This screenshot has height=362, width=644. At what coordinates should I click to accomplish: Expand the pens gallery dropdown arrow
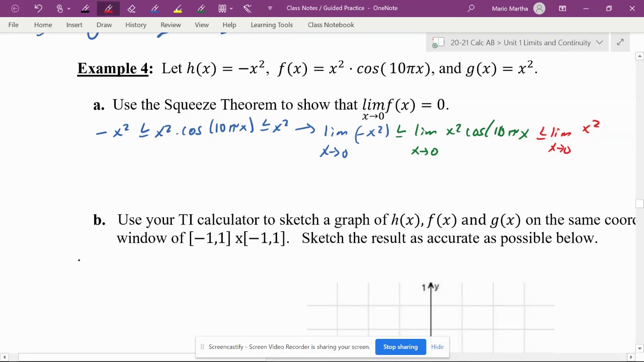[x=231, y=9]
